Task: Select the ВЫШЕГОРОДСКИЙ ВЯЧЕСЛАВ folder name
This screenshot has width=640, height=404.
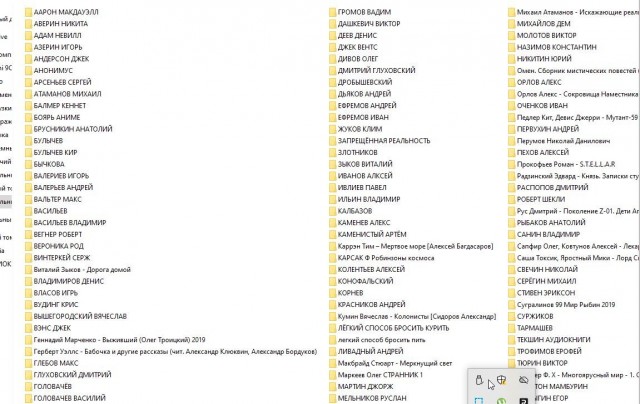Action: click(x=80, y=316)
